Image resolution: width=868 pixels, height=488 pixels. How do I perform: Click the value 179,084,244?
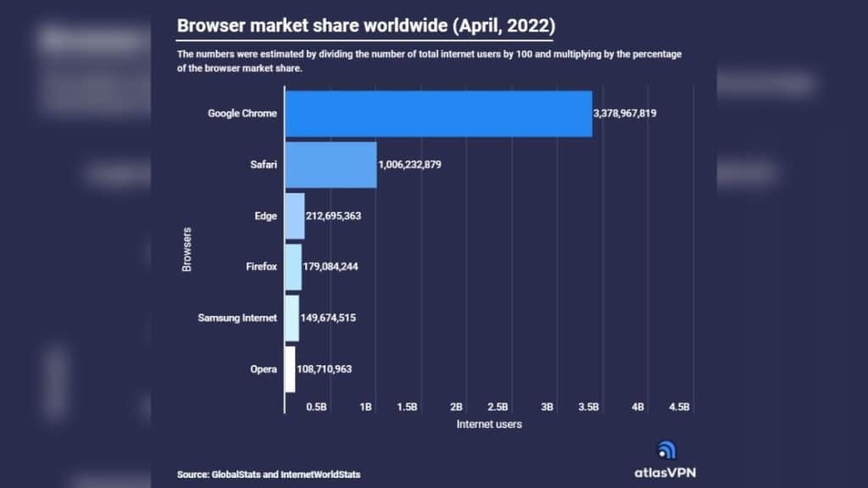pyautogui.click(x=331, y=267)
